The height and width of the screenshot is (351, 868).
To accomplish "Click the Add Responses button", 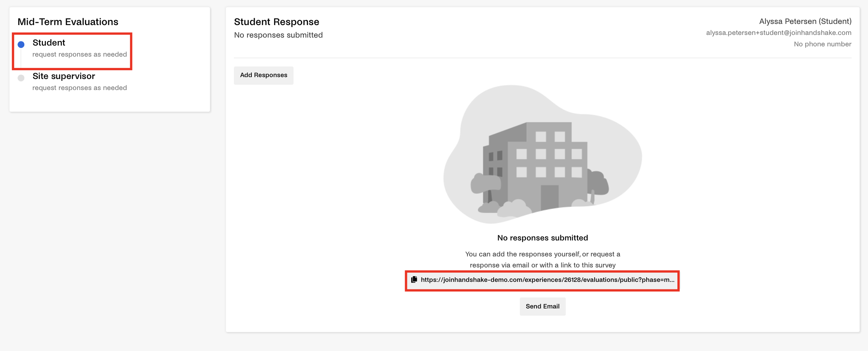I will [x=264, y=75].
